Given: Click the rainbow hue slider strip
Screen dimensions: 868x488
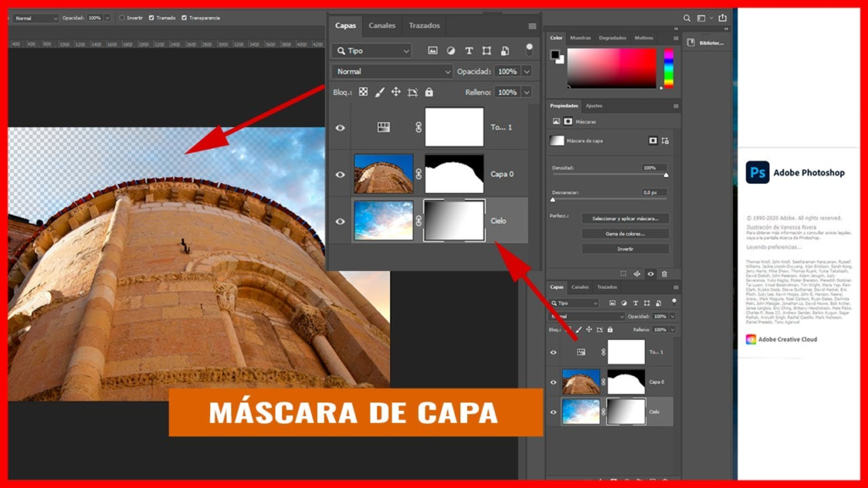Looking at the screenshot, I should coord(668,68).
